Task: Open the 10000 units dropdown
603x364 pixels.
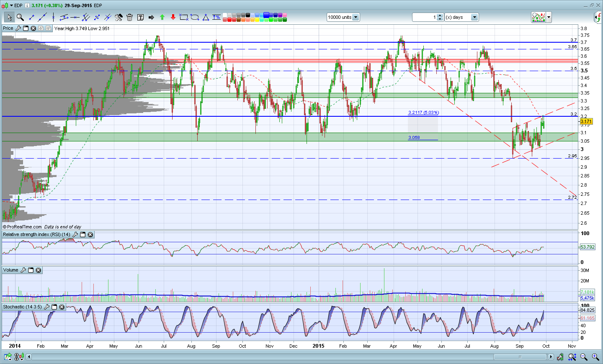Action: 356,17
